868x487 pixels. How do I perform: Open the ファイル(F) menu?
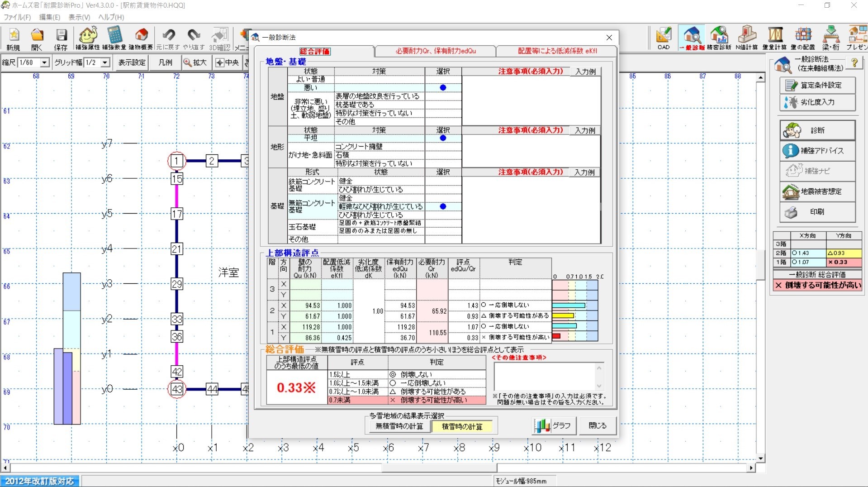tap(17, 17)
